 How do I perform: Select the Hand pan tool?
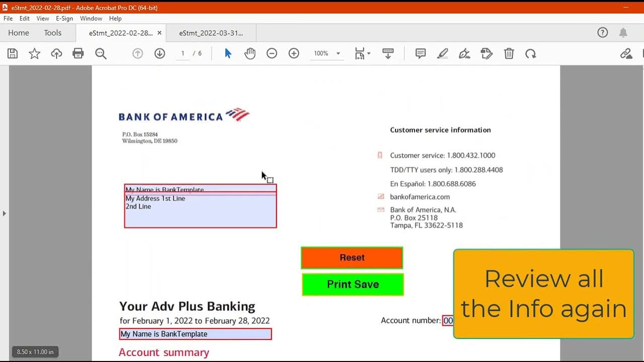tap(250, 53)
